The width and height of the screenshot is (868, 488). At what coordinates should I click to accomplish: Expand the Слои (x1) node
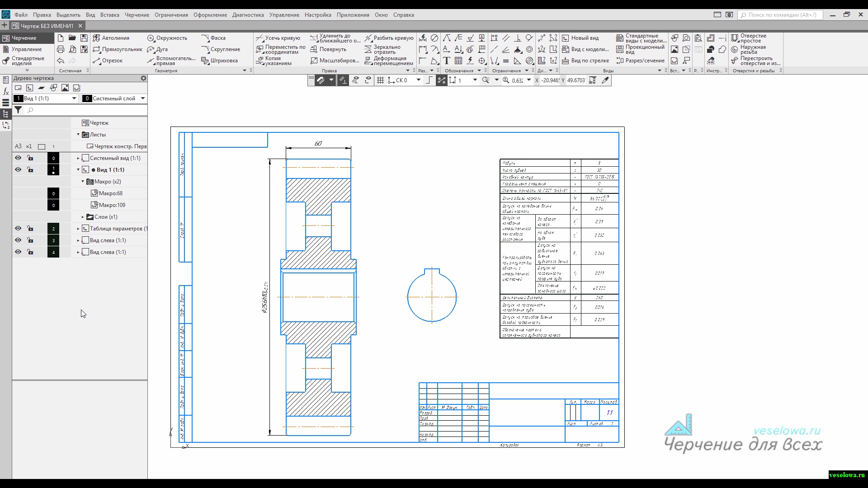point(83,217)
